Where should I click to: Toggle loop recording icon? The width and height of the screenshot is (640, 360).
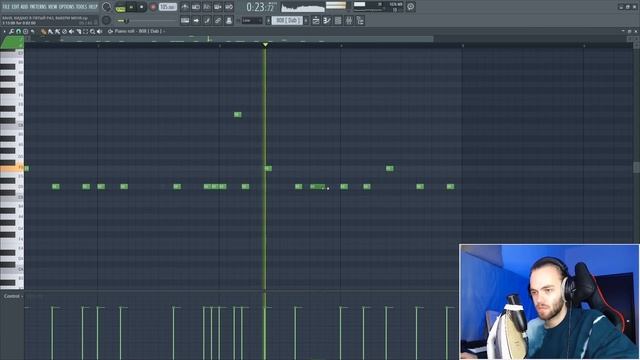[x=229, y=7]
